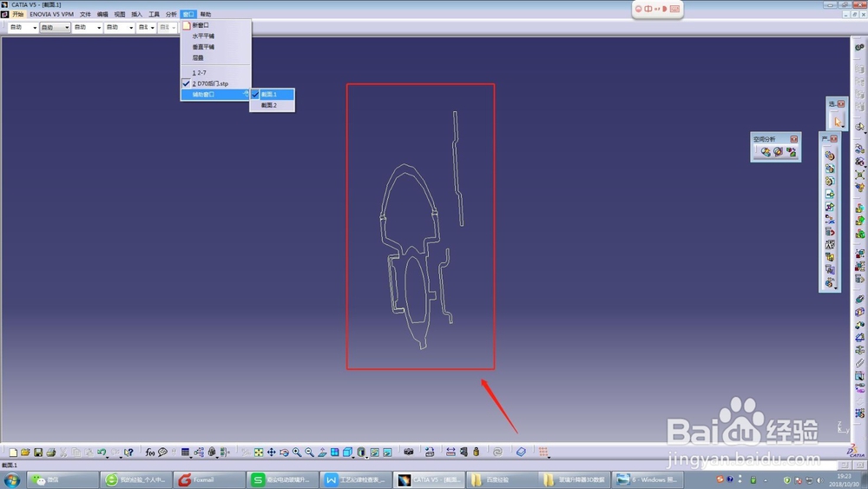
Task: Click the Zoom Out magnifier icon
Action: [310, 453]
